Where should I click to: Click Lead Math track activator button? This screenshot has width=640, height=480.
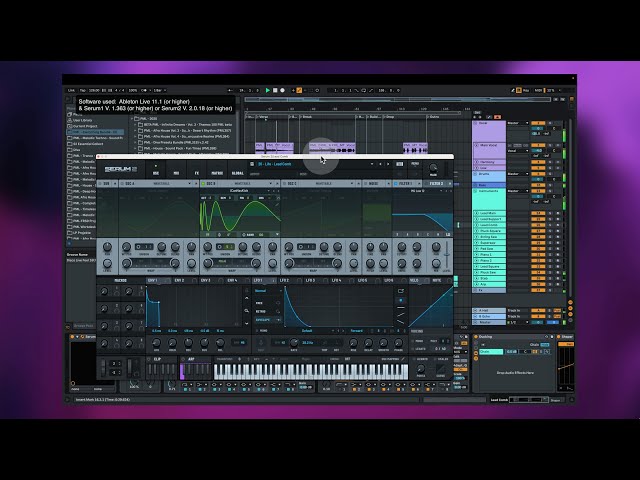(538, 213)
